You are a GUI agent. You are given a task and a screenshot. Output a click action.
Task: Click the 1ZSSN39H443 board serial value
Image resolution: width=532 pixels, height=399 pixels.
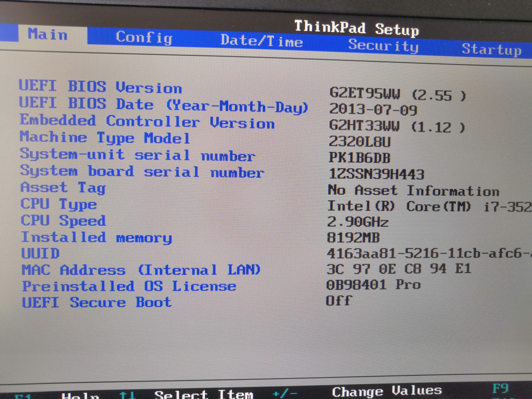coord(376,174)
